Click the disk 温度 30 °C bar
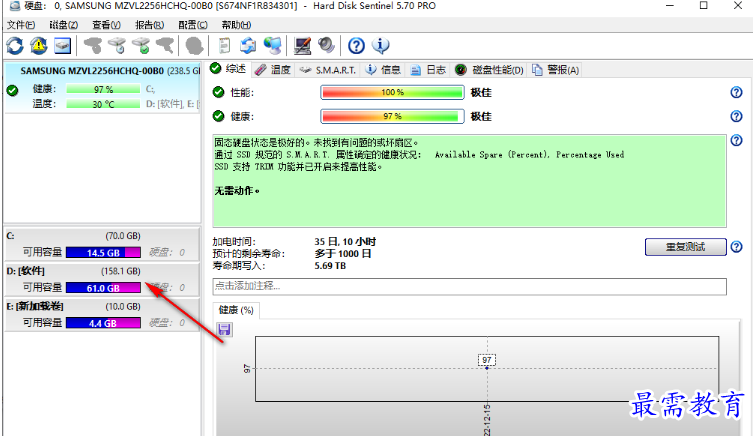 tap(103, 104)
